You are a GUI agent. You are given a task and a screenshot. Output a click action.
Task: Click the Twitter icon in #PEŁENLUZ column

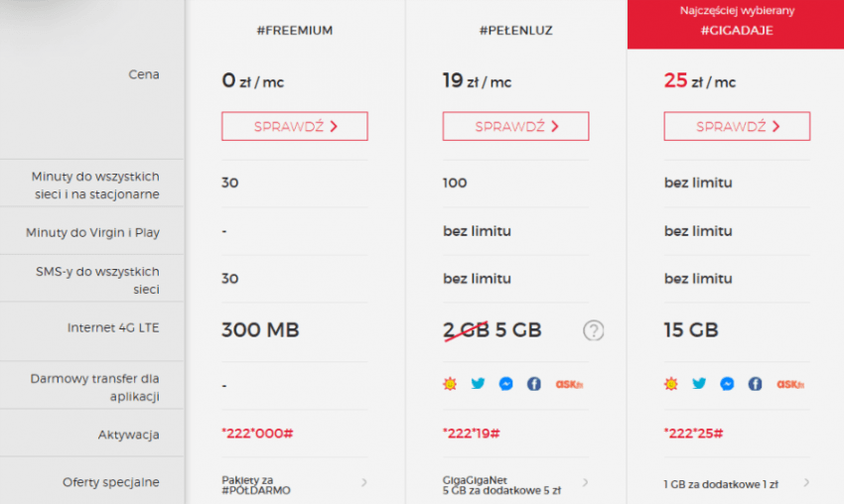[x=478, y=384]
